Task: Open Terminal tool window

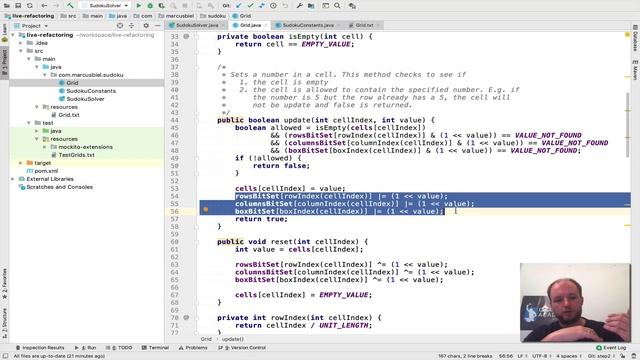Action: pos(156,348)
